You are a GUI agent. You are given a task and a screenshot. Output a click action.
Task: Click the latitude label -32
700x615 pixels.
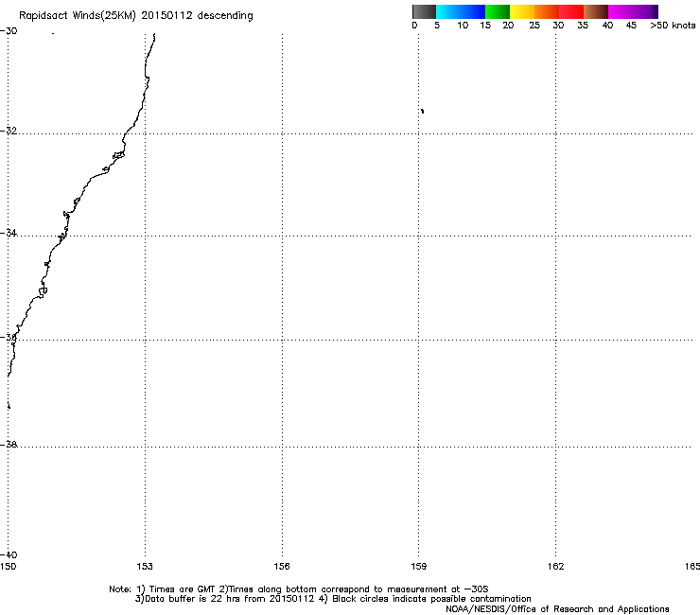[x=9, y=131]
